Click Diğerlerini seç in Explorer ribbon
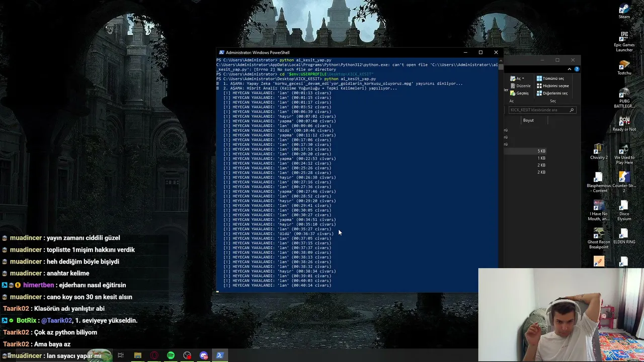 (x=552, y=93)
